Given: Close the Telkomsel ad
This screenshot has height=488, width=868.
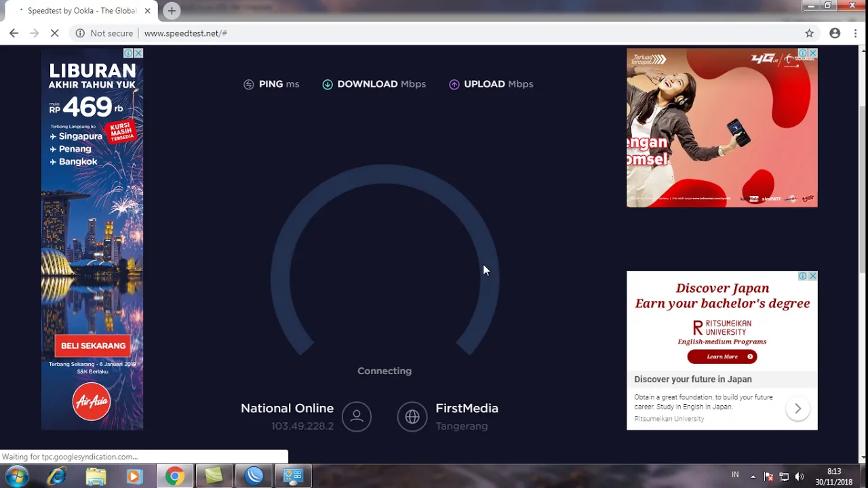Looking at the screenshot, I should (812, 53).
